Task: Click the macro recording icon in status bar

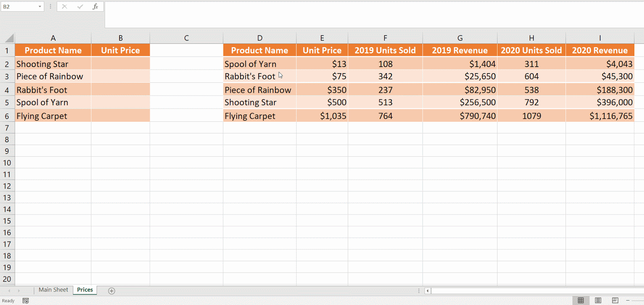Action: (x=26, y=301)
